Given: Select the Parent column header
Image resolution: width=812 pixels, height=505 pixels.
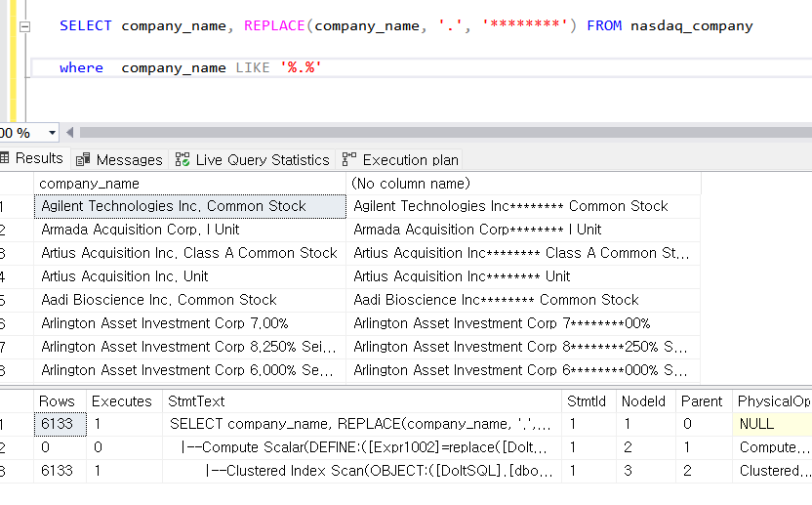Looking at the screenshot, I should point(704,401).
